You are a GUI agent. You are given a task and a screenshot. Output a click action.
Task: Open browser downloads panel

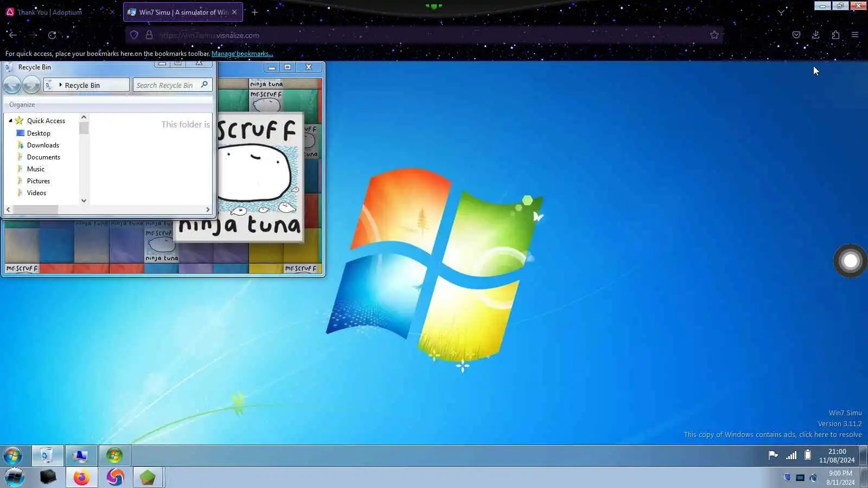click(816, 35)
